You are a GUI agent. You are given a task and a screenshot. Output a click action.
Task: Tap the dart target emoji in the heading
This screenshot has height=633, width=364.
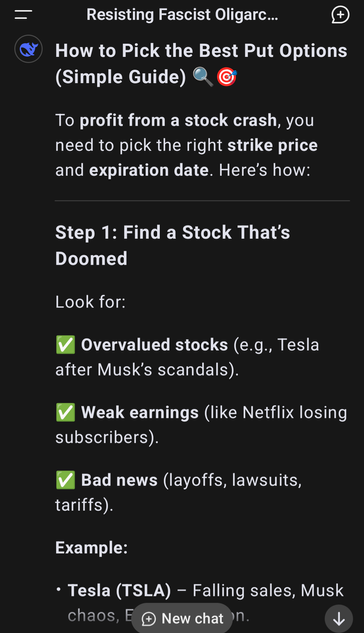(227, 77)
